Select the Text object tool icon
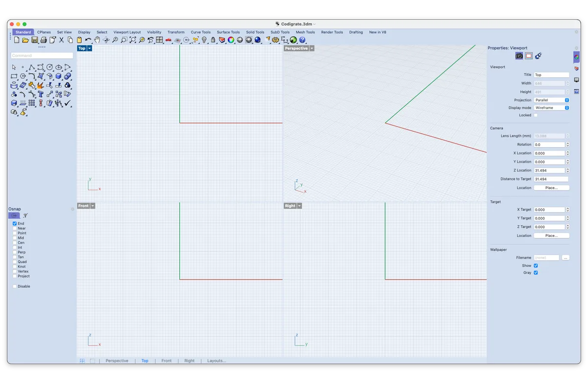 pos(40,94)
